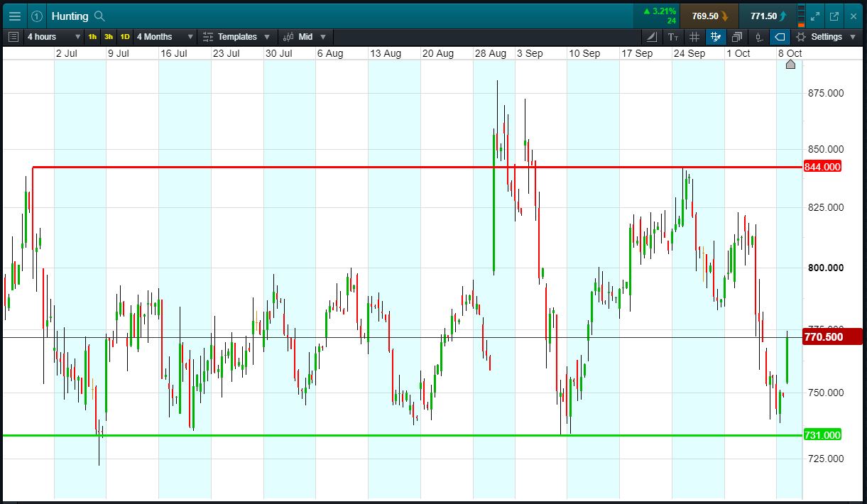Image resolution: width=867 pixels, height=504 pixels.
Task: Click the 750.000 price axis label
Action: [x=825, y=393]
